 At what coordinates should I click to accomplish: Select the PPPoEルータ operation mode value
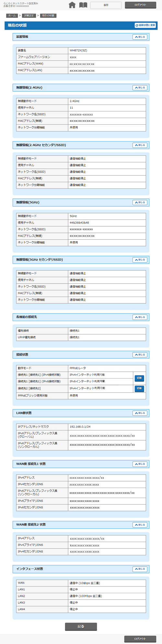[x=78, y=368]
